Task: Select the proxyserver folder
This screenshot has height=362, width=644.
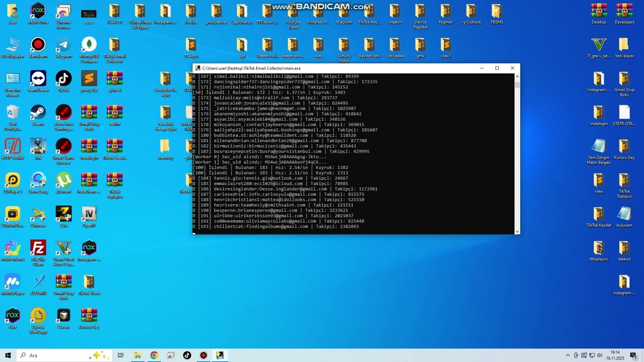Action: [x=216, y=15]
